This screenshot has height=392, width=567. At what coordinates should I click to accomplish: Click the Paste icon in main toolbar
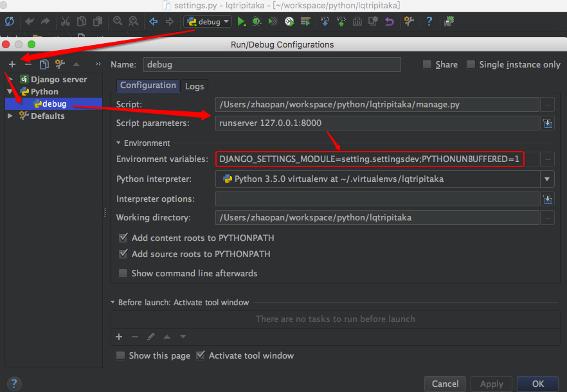98,22
